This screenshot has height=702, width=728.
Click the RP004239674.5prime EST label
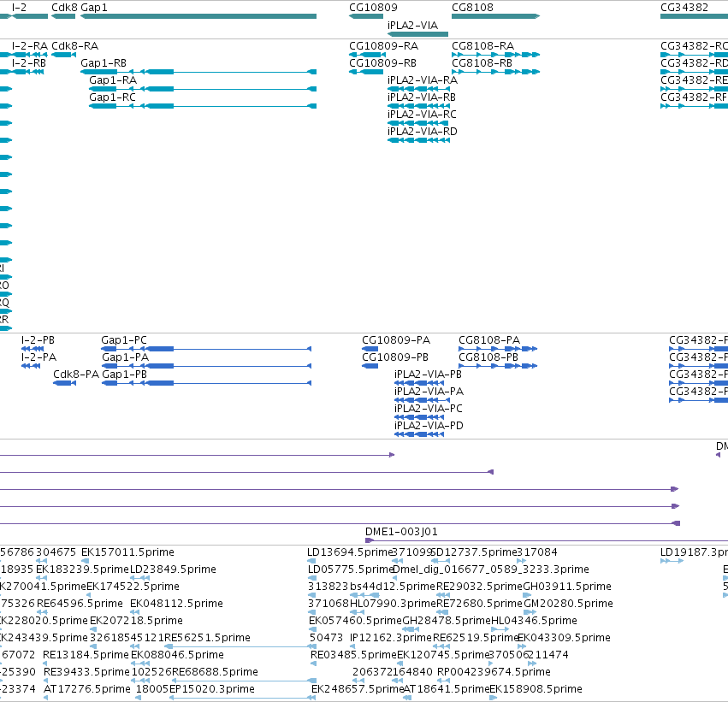tap(494, 672)
